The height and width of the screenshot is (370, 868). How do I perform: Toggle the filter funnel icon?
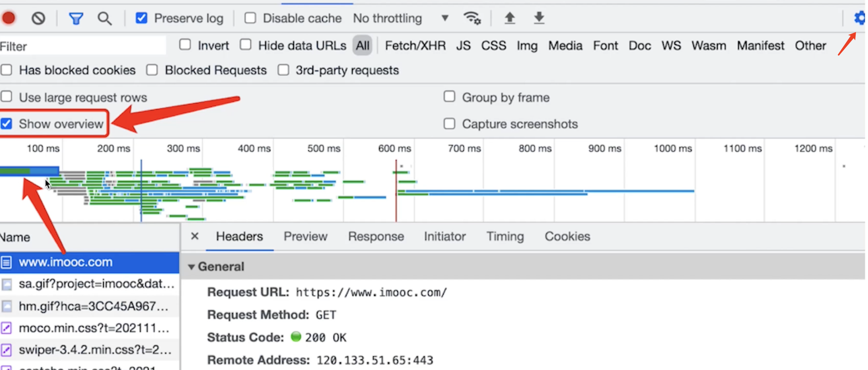point(76,18)
